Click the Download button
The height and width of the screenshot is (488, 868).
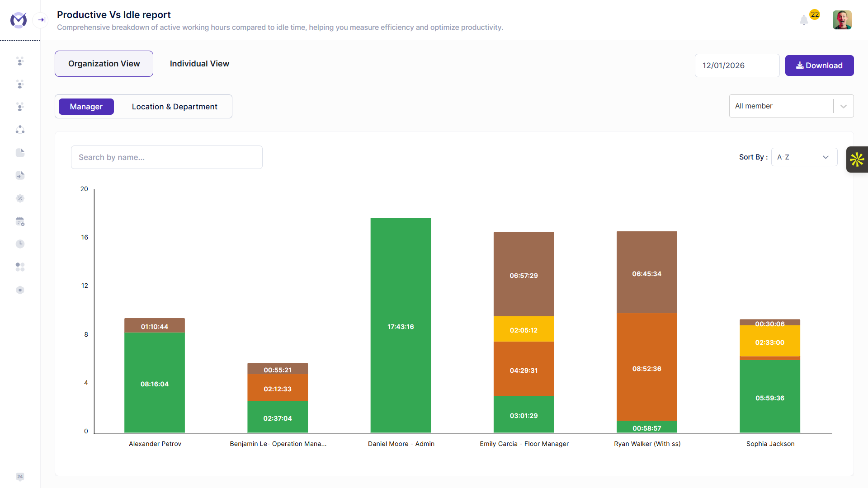point(819,66)
